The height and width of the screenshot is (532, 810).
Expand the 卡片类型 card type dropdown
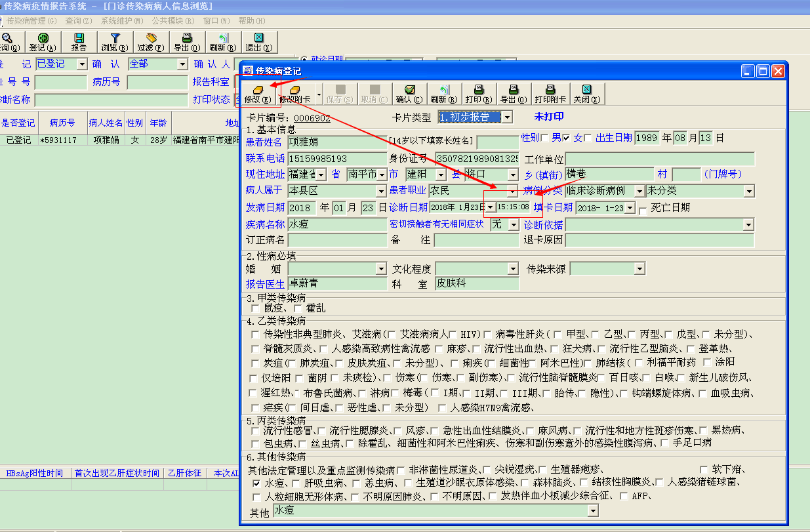click(x=506, y=117)
